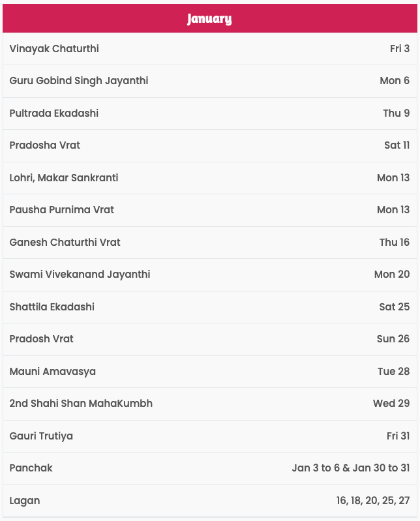This screenshot has height=521, width=420.
Task: Click the Wed 29 date
Action: click(391, 404)
